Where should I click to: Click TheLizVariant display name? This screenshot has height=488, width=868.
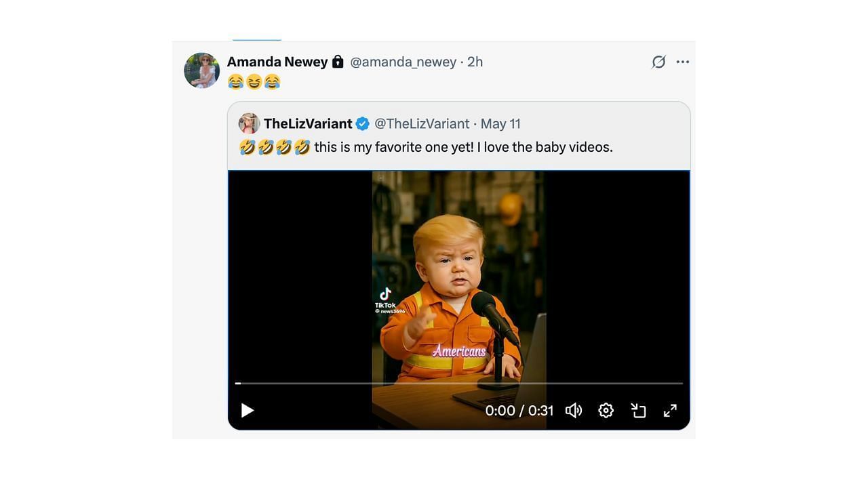click(x=308, y=123)
